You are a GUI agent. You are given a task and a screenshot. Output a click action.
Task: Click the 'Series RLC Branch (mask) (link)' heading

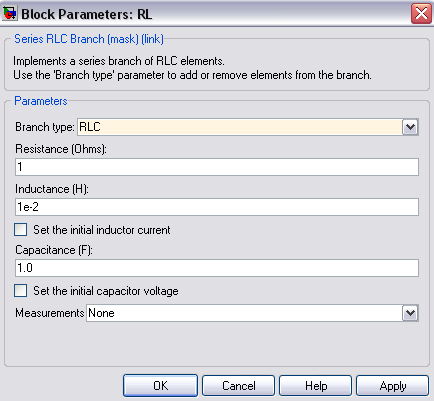(x=89, y=39)
